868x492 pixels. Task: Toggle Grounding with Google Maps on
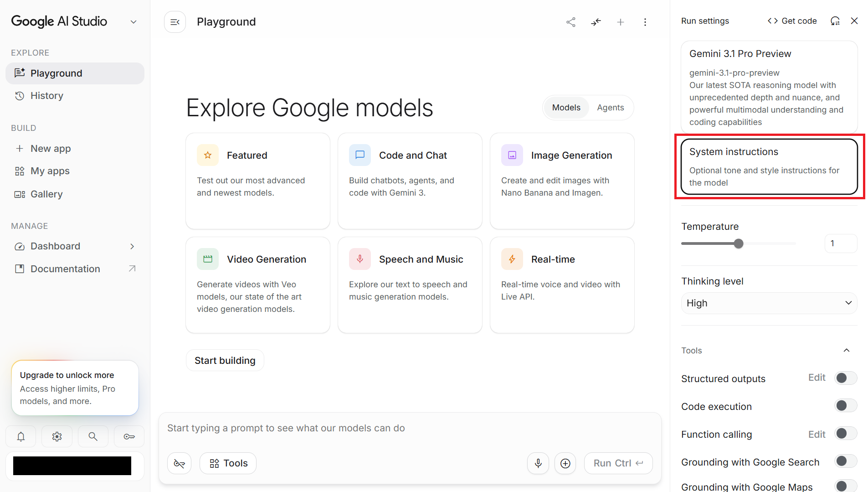pos(846,486)
